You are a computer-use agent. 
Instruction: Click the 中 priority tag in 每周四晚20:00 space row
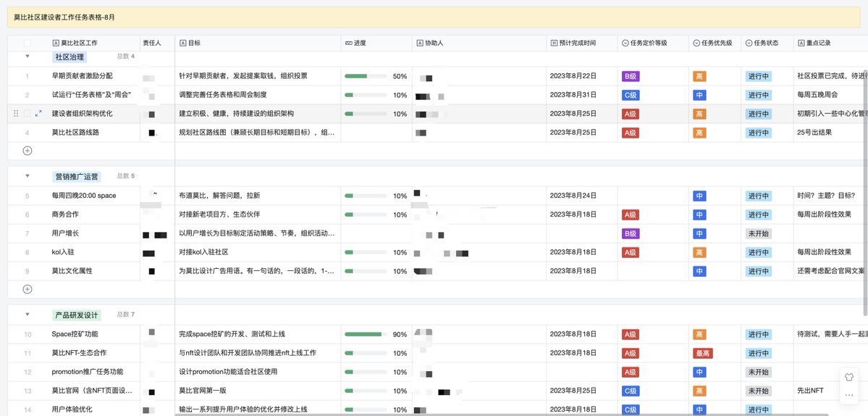click(699, 196)
